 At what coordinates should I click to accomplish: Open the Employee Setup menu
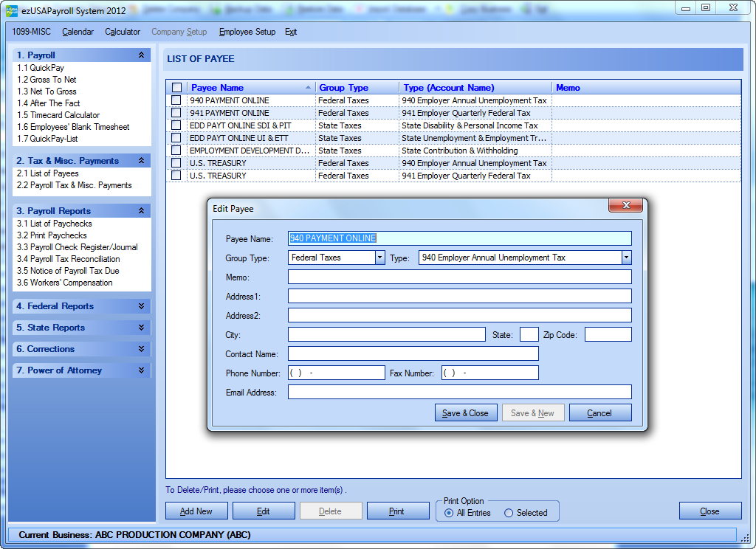pos(247,32)
